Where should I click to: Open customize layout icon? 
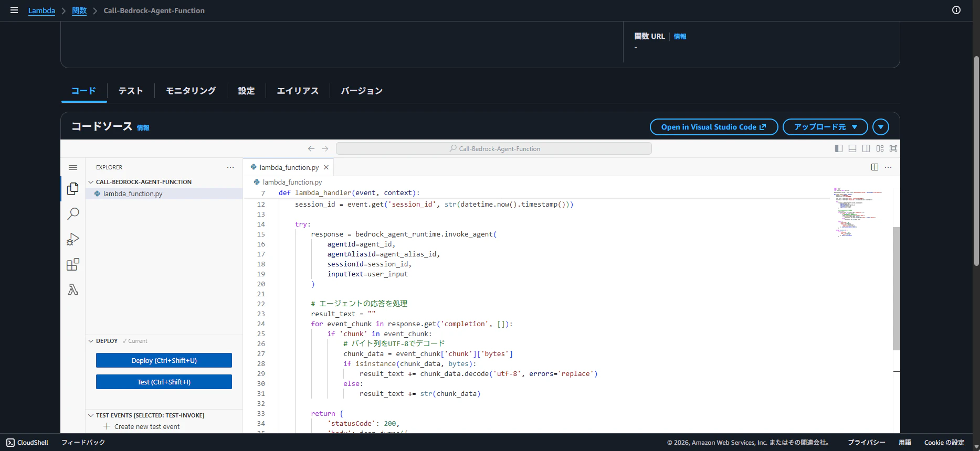[880, 148]
